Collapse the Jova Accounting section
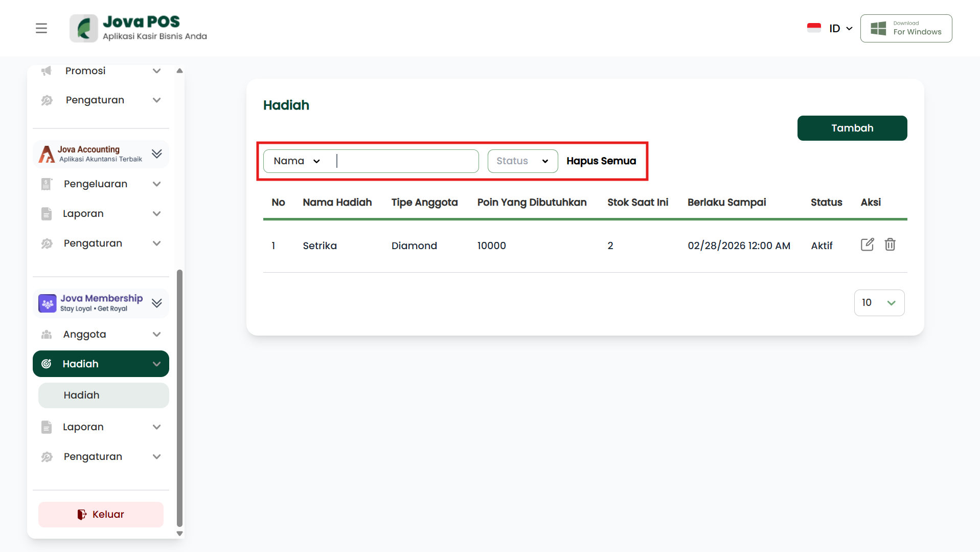 156,154
